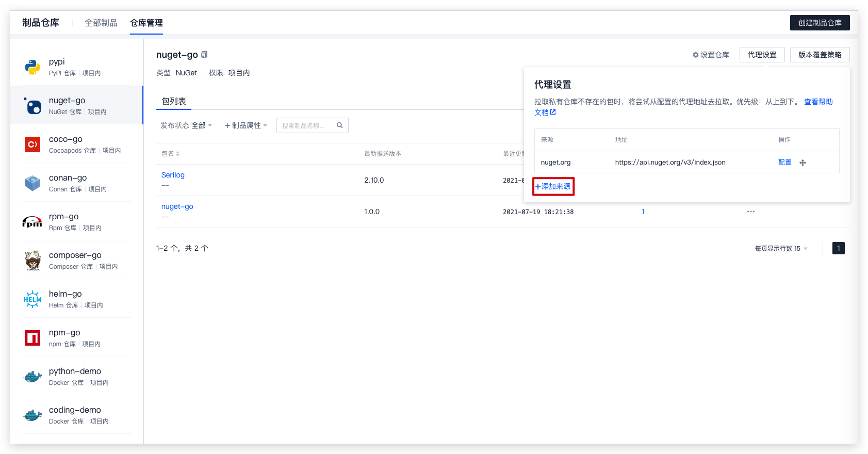Click the 2021-07-19 18:21:38 timestamp
This screenshot has height=454, width=868.
coord(538,212)
